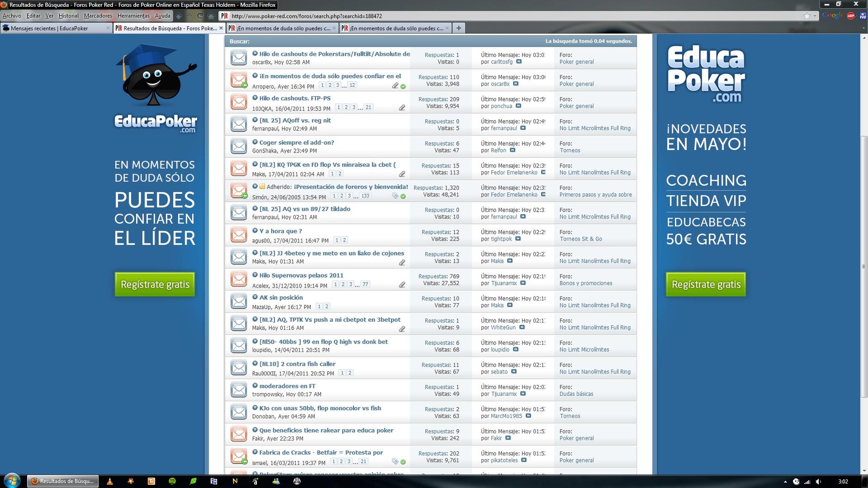868x488 pixels.
Task: Click envelope status icon for 'Y a hora que ?'
Action: coord(239,235)
